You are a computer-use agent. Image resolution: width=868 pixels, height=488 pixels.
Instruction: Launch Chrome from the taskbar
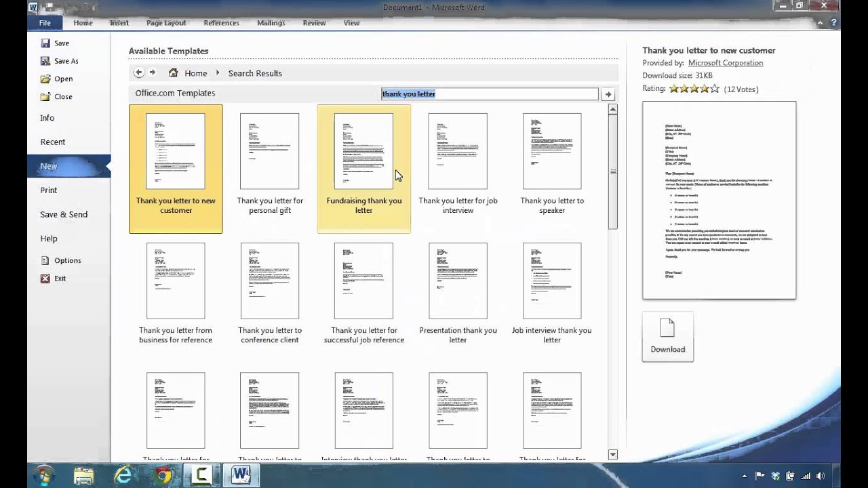[x=163, y=476]
